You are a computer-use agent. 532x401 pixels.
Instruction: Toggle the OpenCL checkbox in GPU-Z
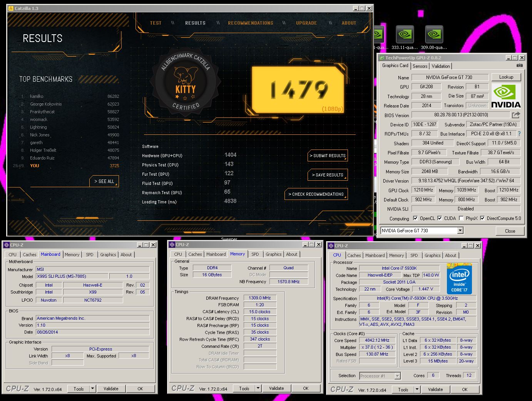coord(415,218)
